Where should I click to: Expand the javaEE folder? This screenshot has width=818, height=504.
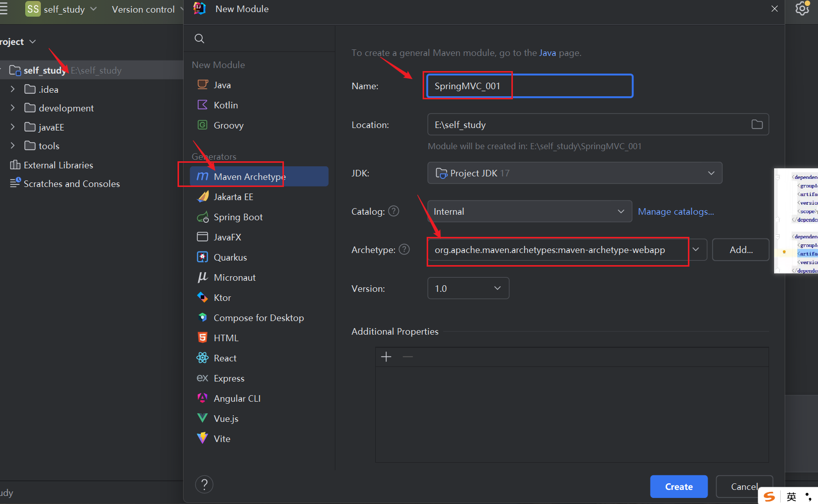(x=13, y=127)
